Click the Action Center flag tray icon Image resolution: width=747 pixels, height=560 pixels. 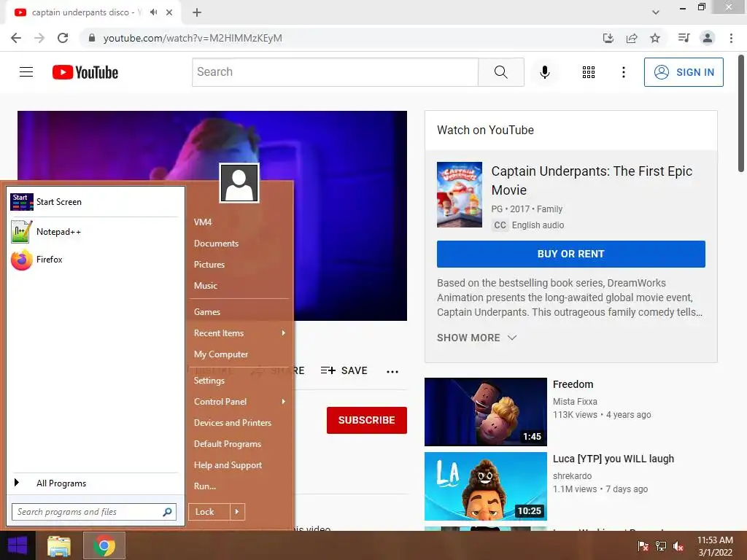tap(643, 546)
